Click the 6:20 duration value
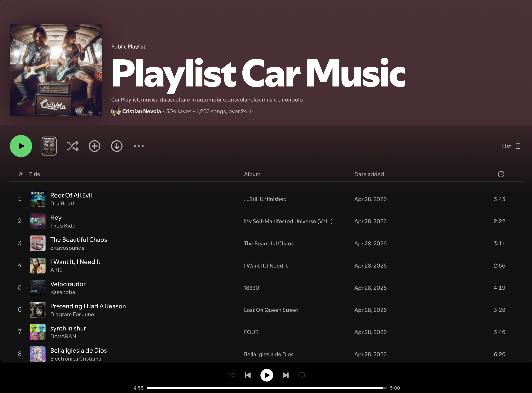The image size is (532, 393). click(x=499, y=354)
